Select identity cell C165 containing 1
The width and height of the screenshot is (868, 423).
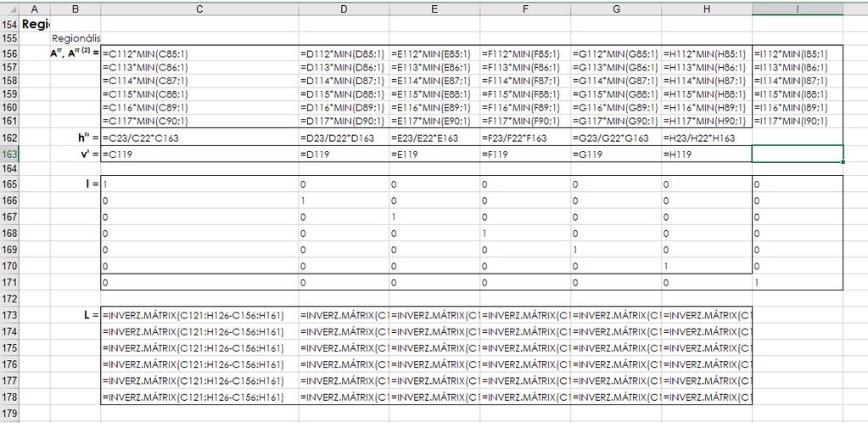(200, 183)
